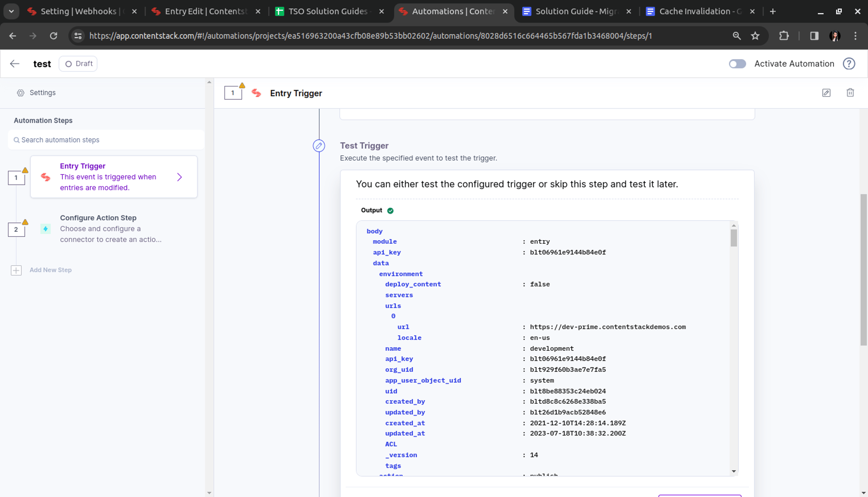Click the Test Trigger heading
The width and height of the screenshot is (868, 497).
click(x=364, y=146)
